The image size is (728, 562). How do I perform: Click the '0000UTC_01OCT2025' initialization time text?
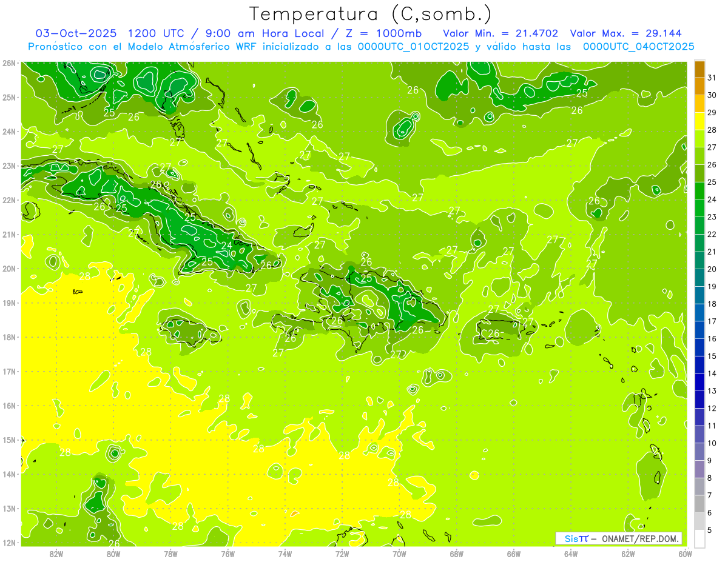[413, 46]
